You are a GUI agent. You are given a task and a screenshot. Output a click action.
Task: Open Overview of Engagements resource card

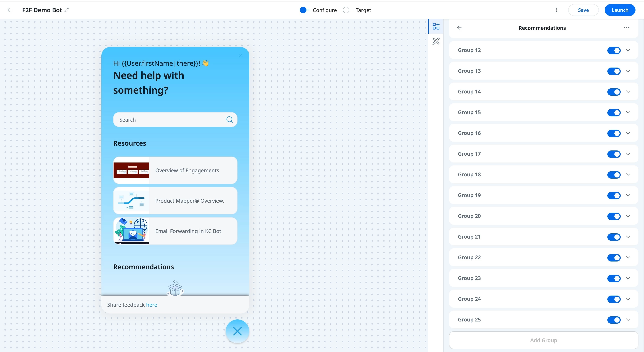tap(175, 170)
